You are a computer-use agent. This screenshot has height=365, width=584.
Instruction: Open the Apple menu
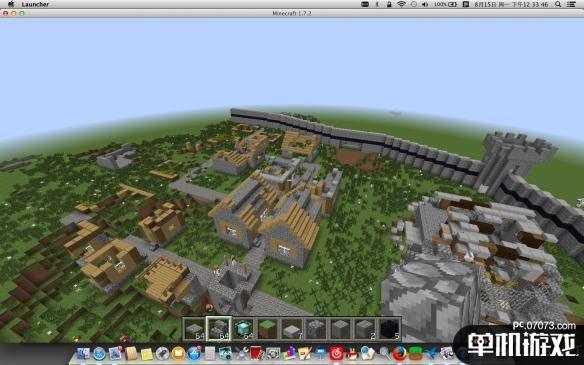coord(11,4)
